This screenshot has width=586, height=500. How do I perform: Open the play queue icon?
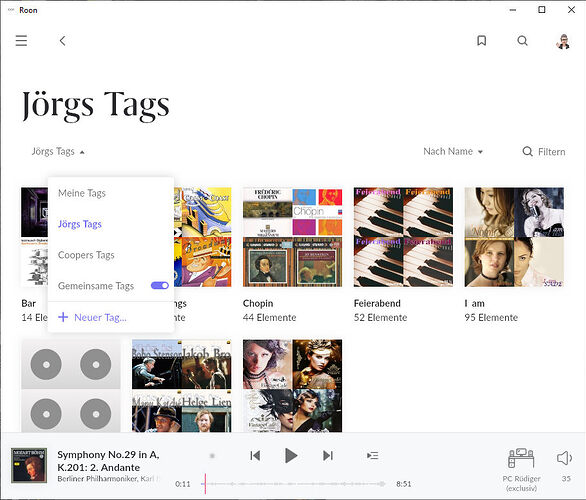pyautogui.click(x=373, y=456)
